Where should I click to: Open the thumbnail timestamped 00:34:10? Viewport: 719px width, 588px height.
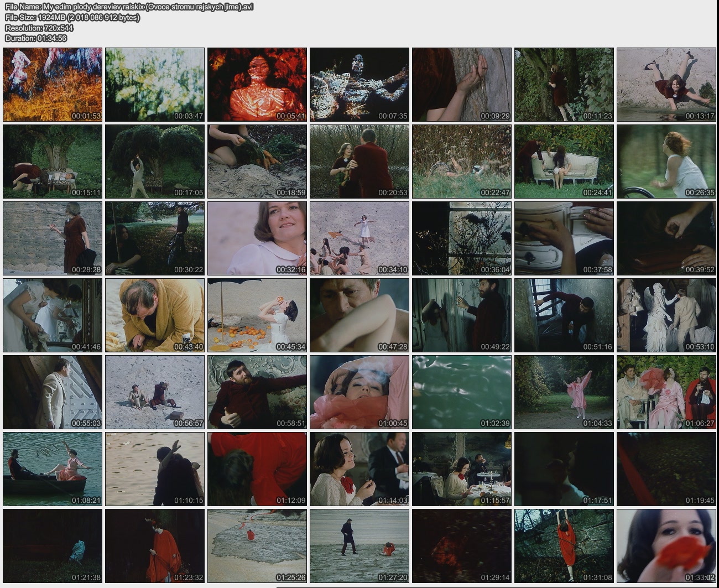[359, 238]
